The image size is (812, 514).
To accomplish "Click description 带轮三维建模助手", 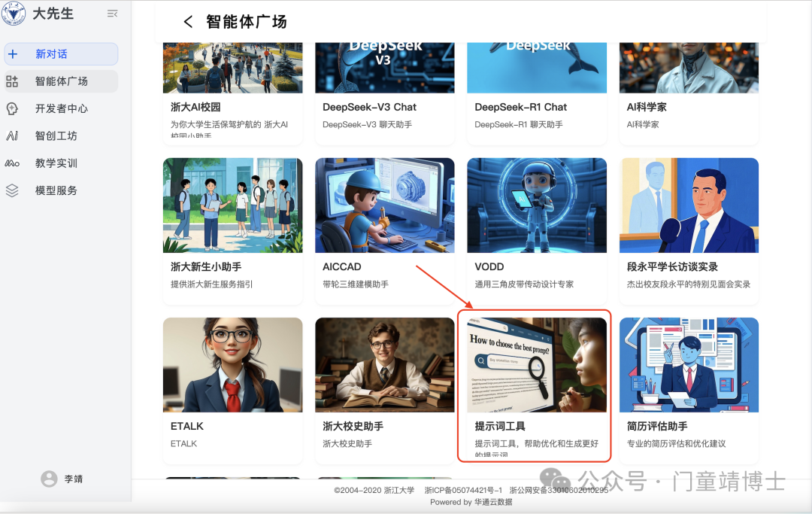I will [356, 284].
